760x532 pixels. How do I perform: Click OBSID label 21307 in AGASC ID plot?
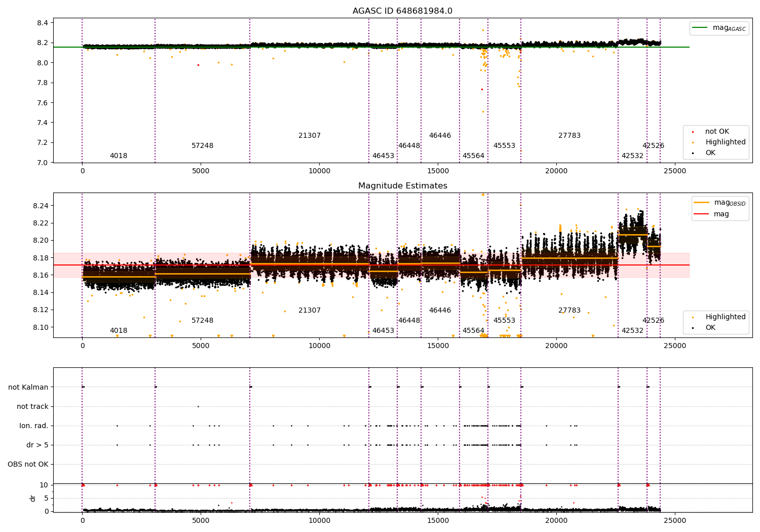tap(310, 136)
